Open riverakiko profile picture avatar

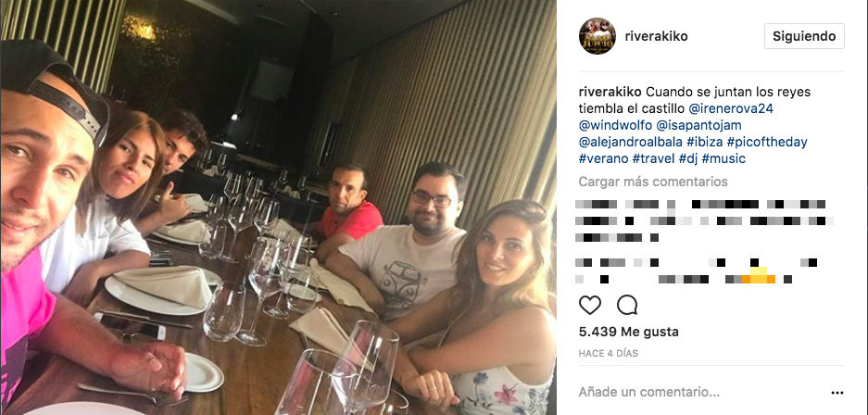pos(598,36)
